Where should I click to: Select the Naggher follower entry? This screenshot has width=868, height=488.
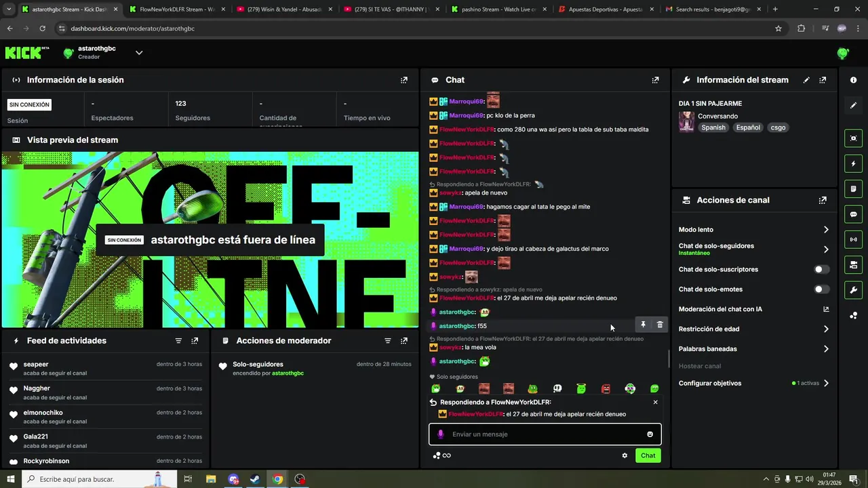pos(105,392)
